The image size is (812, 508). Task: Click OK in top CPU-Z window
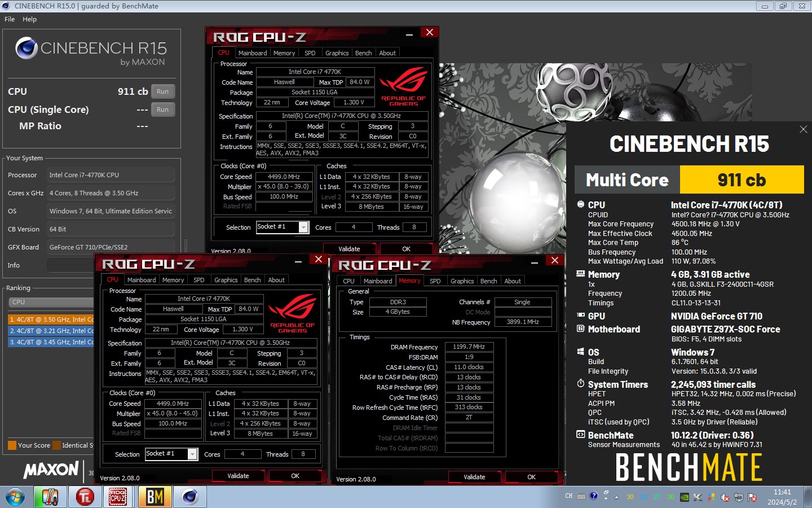click(x=406, y=249)
